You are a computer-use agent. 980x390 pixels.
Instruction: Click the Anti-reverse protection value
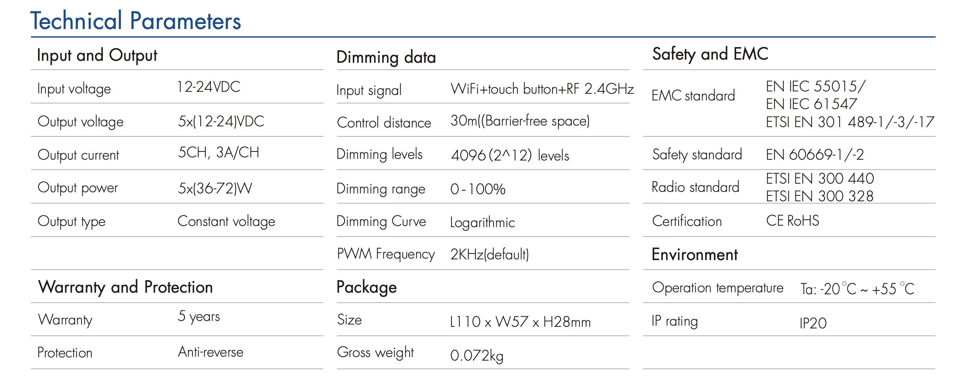coord(211,352)
